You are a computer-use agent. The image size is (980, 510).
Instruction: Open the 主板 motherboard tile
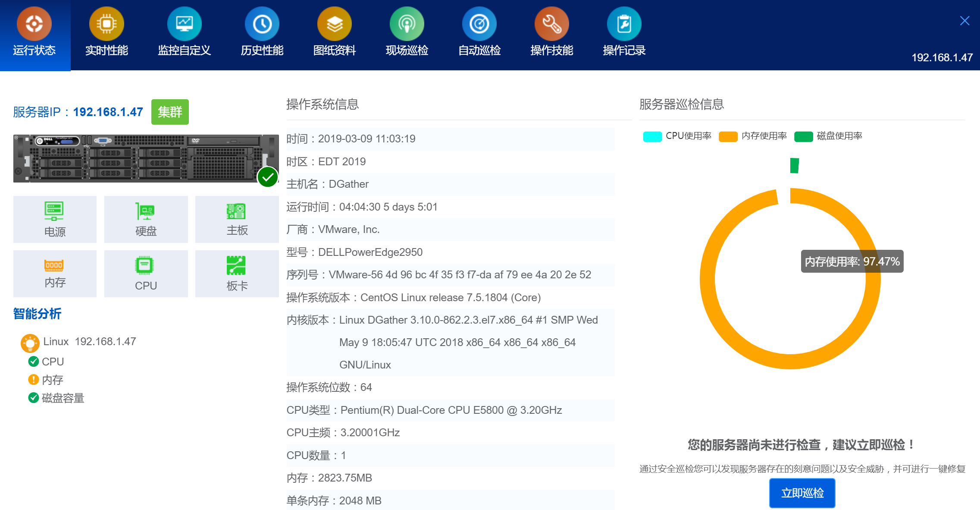pyautogui.click(x=237, y=219)
